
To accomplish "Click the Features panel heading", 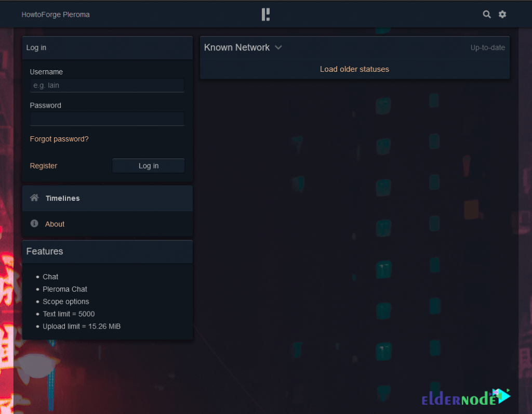I will point(45,251).
